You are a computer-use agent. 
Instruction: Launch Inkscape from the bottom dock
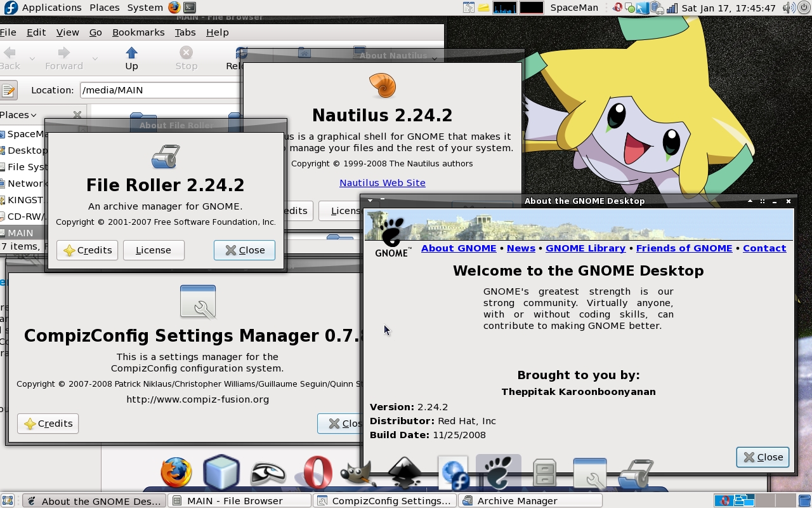tap(405, 473)
